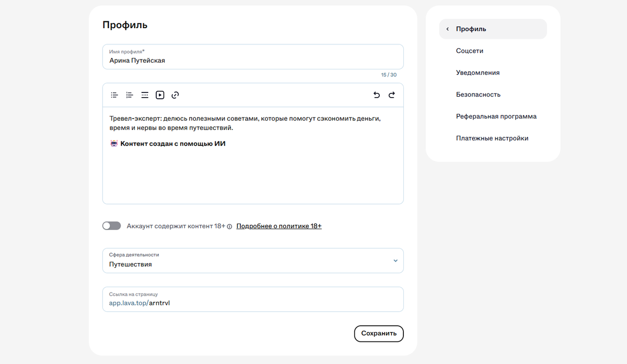This screenshot has width=627, height=364.
Task: Toggle the 18+ content account switch
Action: [111, 226]
